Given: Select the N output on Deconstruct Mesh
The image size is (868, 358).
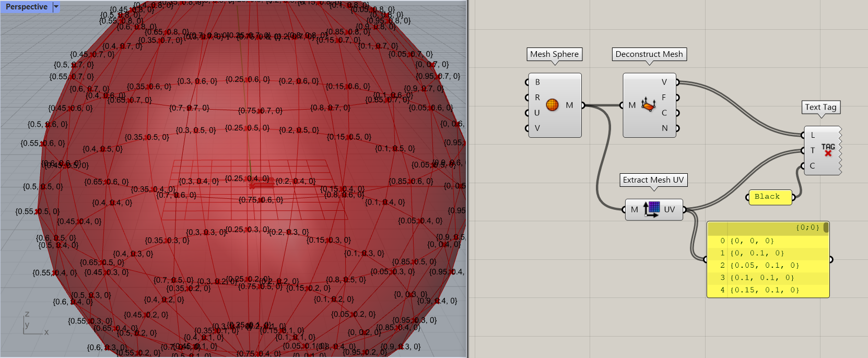Looking at the screenshot, I should [664, 128].
